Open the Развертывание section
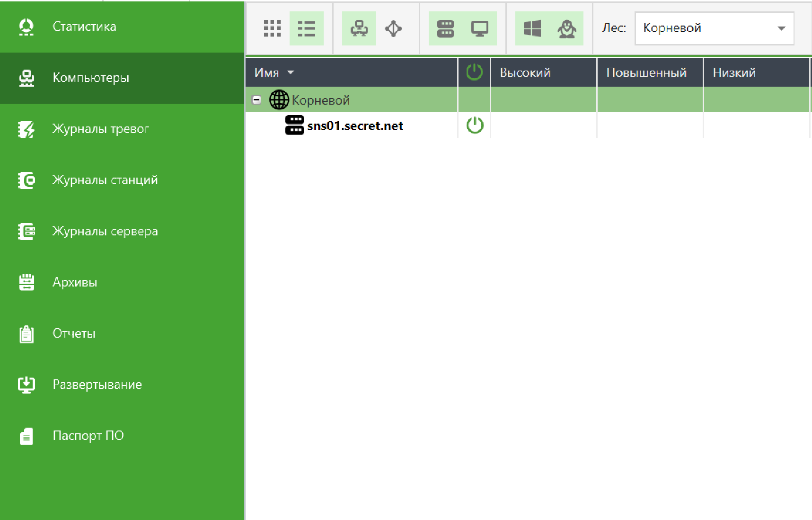Image resolution: width=812 pixels, height=520 pixels. tap(97, 385)
